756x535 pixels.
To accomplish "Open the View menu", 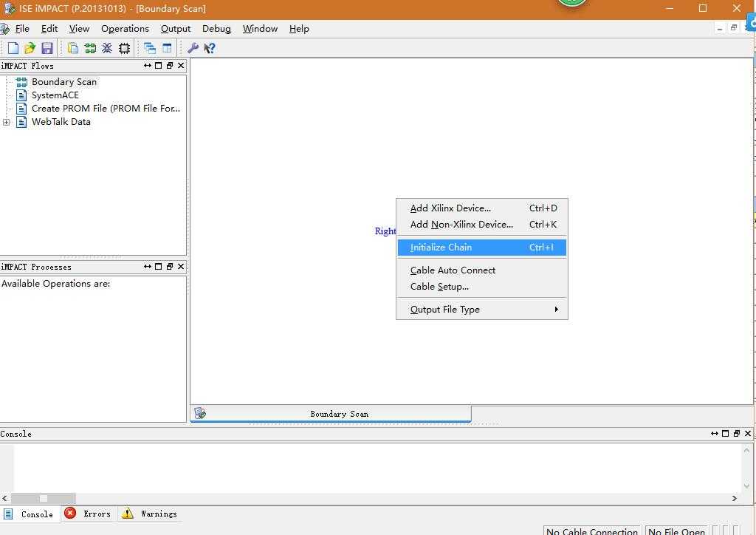I will [x=79, y=29].
